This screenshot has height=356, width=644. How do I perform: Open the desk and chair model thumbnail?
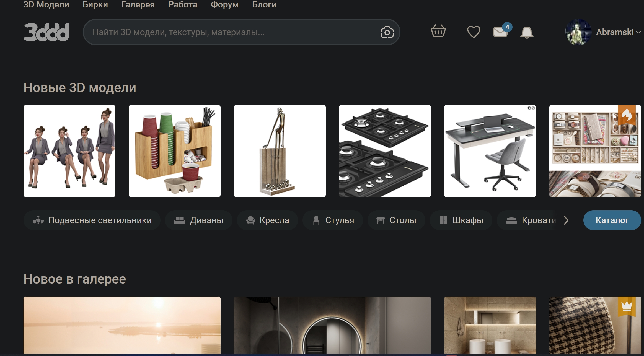[x=490, y=151]
